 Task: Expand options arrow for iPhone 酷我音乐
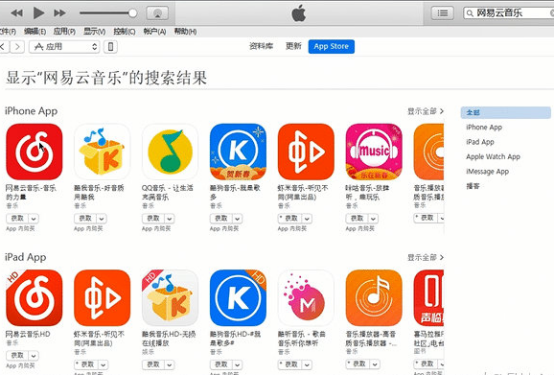101,219
